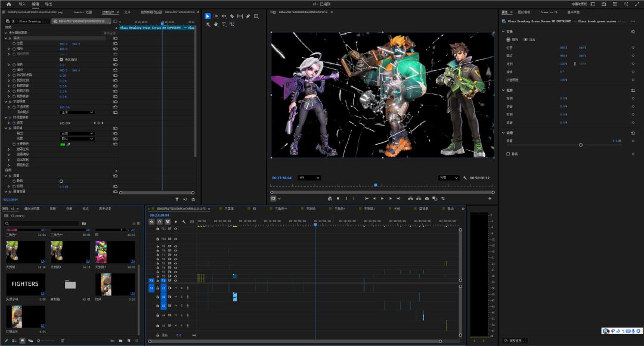Go to the Home screen icon
644x346 pixels.
pos(8,4)
